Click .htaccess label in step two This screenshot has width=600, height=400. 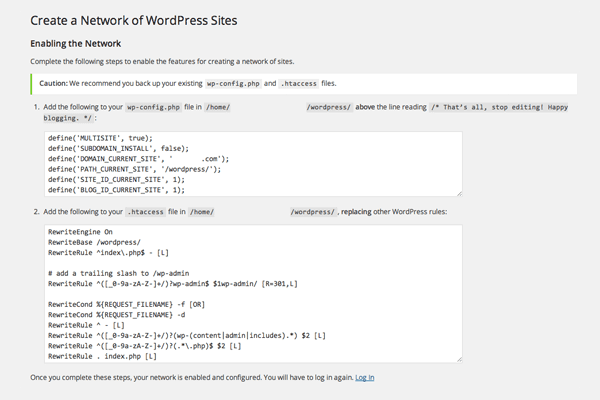[143, 212]
